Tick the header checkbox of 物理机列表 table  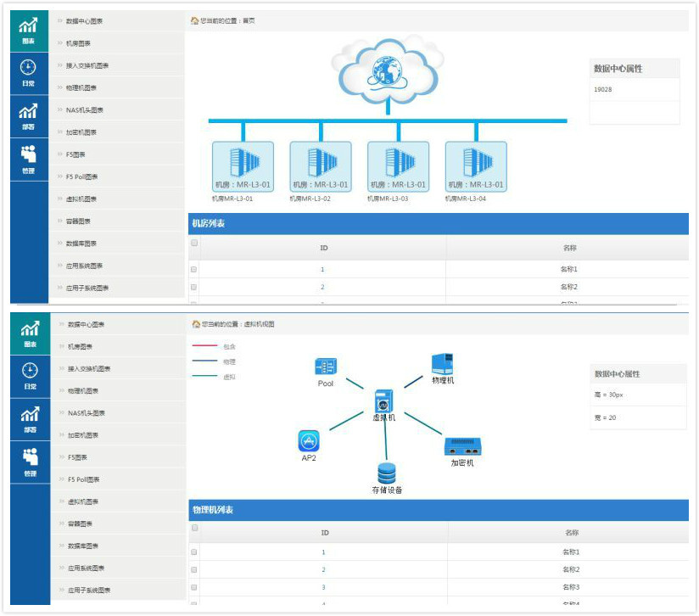click(195, 528)
